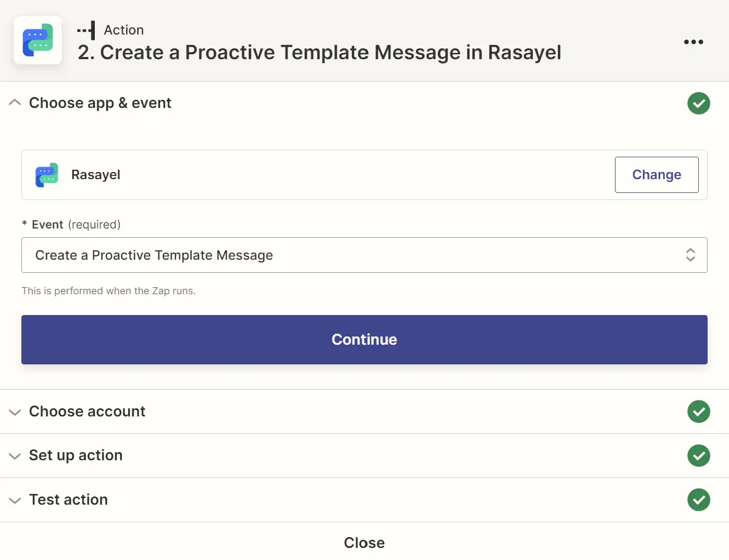The width and height of the screenshot is (729, 560).
Task: Expand the Choose account section
Action: pyautogui.click(x=15, y=412)
